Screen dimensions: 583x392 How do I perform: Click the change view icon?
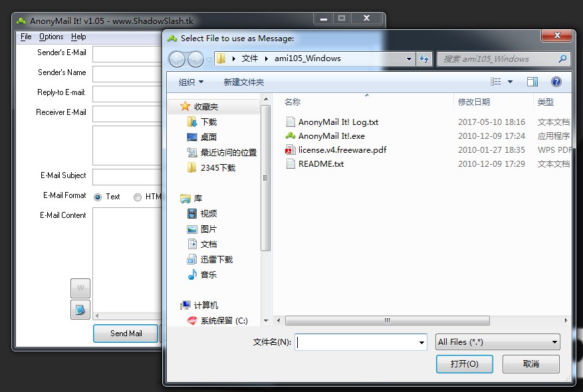495,82
